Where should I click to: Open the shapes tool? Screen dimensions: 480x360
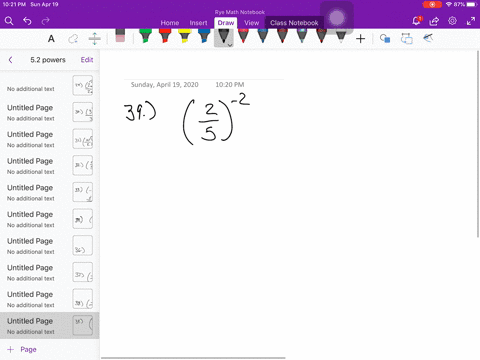[385, 39]
